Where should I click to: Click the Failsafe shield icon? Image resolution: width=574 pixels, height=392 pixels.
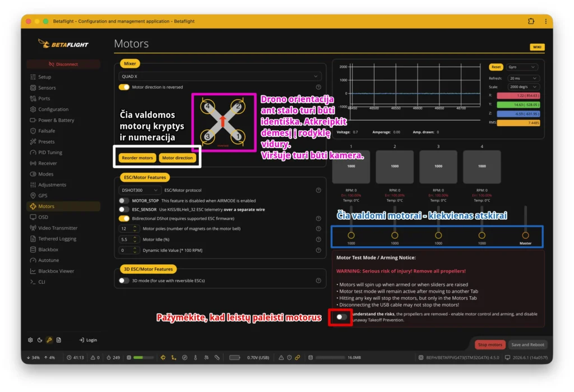pyautogui.click(x=33, y=131)
